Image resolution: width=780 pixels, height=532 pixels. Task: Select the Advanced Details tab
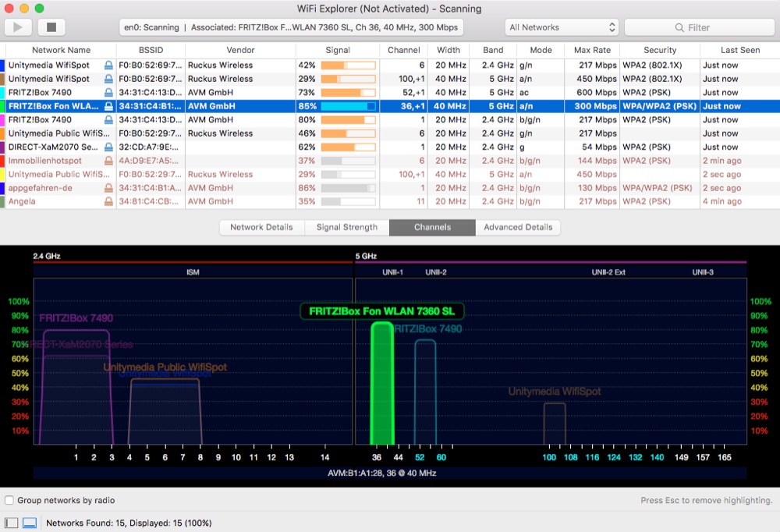pos(518,227)
